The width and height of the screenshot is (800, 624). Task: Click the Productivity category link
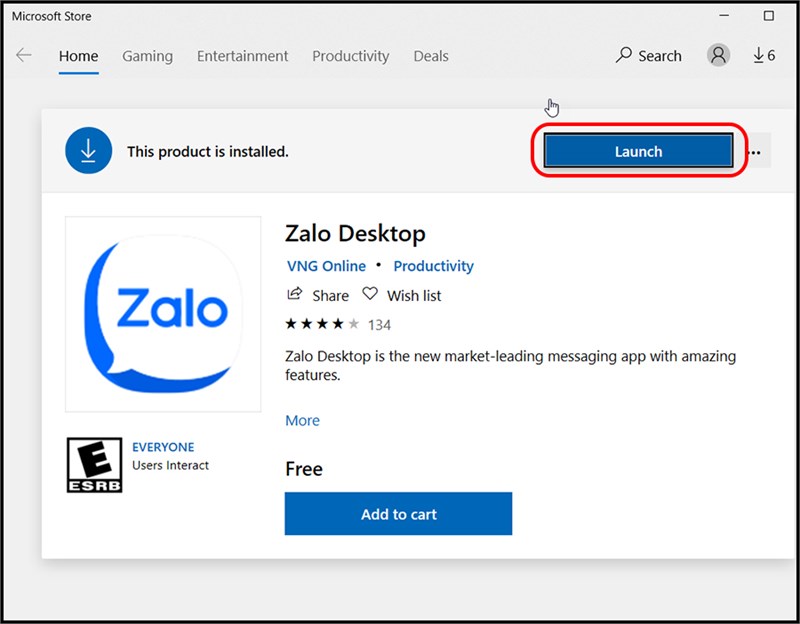pos(433,266)
